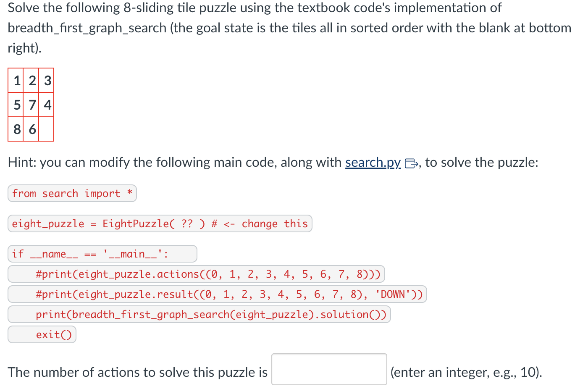588x389 pixels.
Task: Open the search.py hyperlink
Action: click(x=373, y=163)
